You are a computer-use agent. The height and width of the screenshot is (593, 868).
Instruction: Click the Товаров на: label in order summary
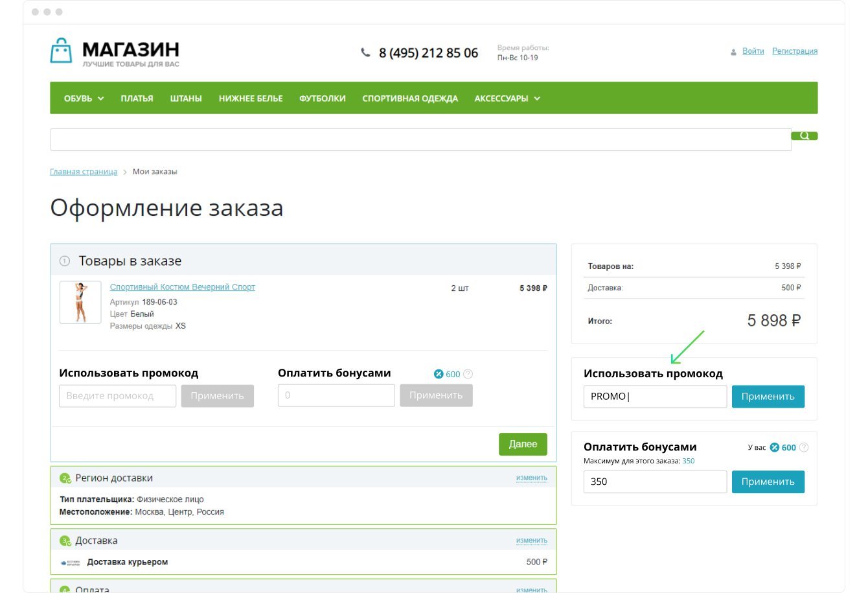(x=611, y=266)
